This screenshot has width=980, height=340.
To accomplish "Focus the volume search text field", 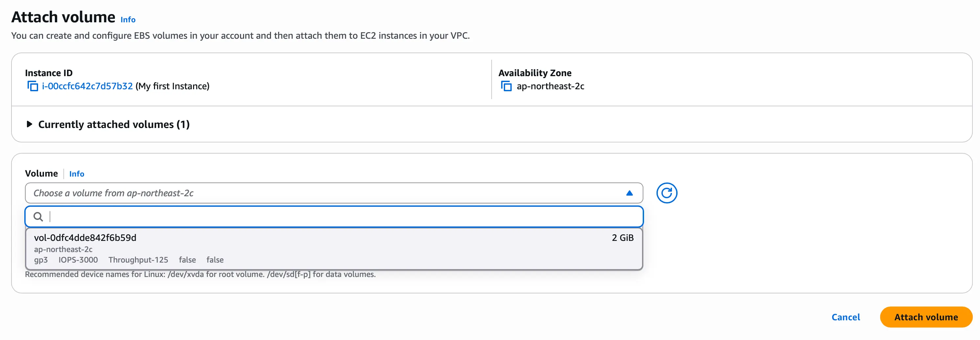I will click(343, 217).
